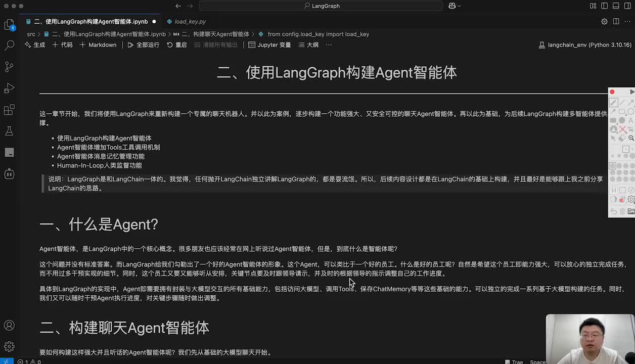Open the 大纲 outline view

click(308, 45)
